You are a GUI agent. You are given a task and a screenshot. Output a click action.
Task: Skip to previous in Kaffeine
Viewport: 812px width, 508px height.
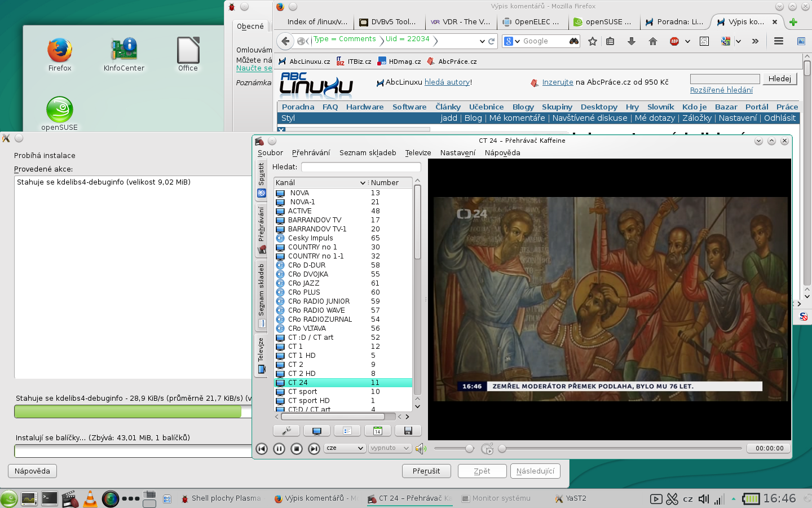262,449
